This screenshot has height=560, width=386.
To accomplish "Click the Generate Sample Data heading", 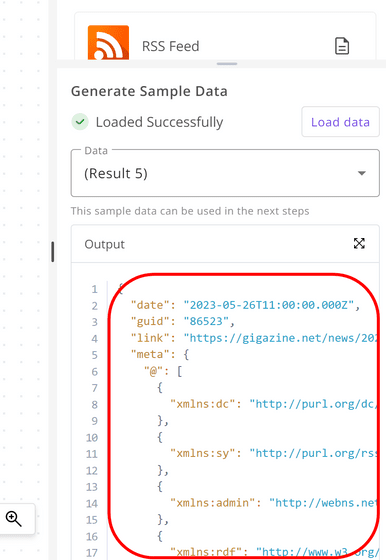I will (x=149, y=91).
